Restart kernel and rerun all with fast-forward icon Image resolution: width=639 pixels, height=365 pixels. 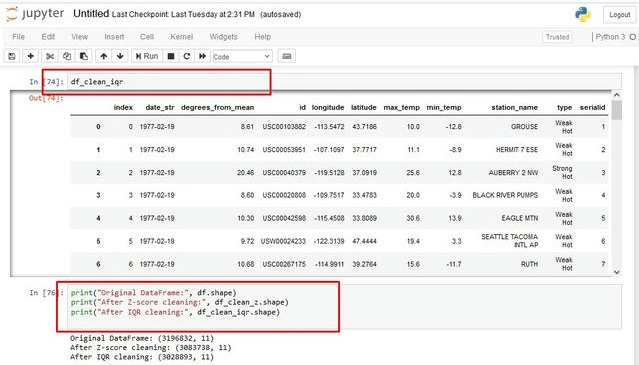(203, 56)
